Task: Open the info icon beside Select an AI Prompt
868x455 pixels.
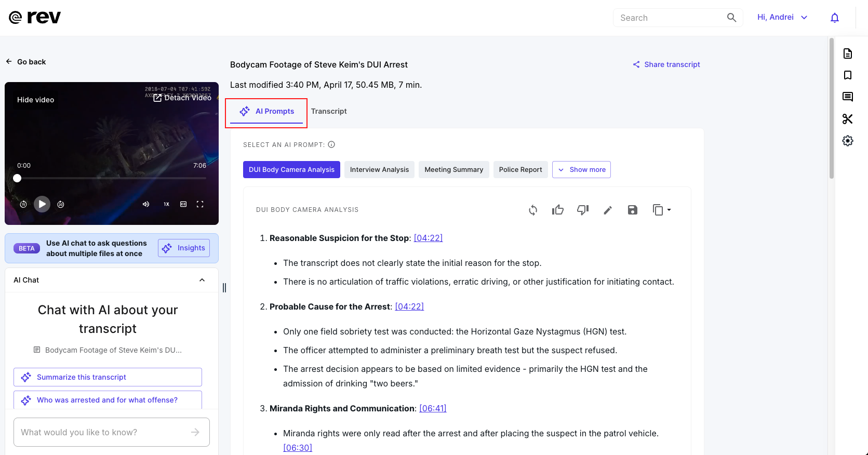Action: point(331,144)
